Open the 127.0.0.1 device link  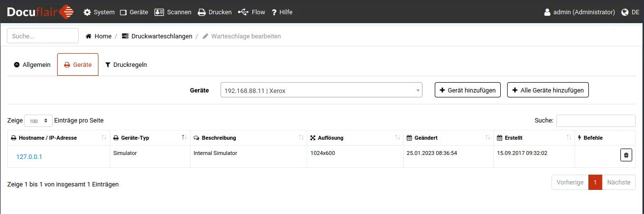(30, 157)
